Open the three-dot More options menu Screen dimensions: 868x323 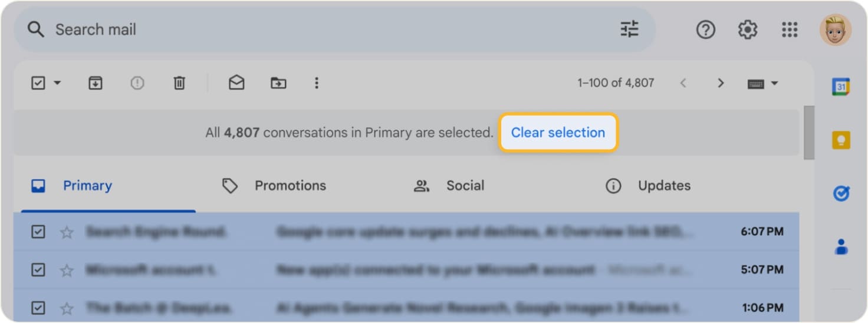tap(317, 83)
